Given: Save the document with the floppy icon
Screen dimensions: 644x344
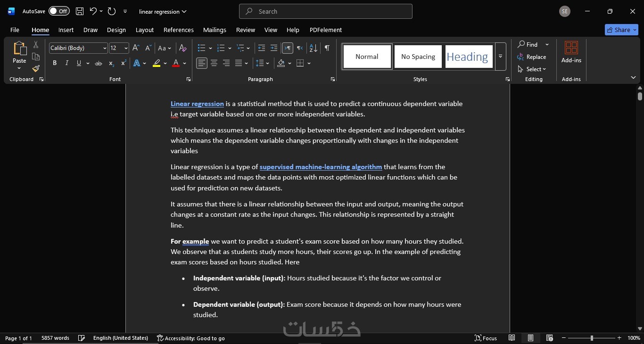Looking at the screenshot, I should (x=80, y=11).
